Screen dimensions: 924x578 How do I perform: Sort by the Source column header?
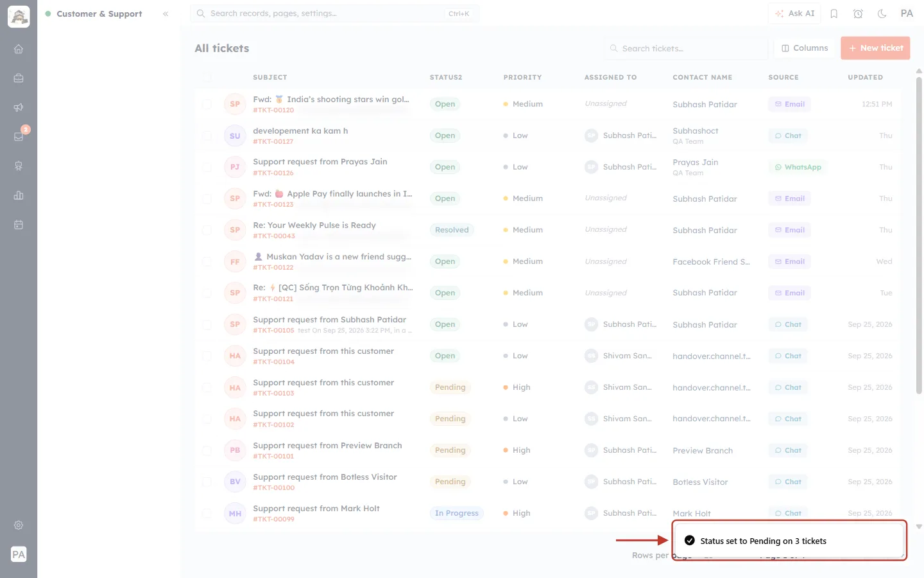783,77
